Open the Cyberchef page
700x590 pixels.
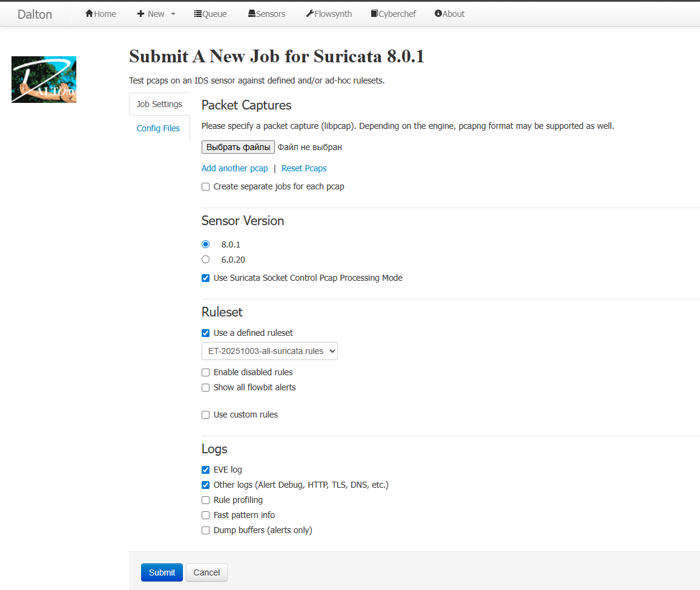tap(394, 14)
